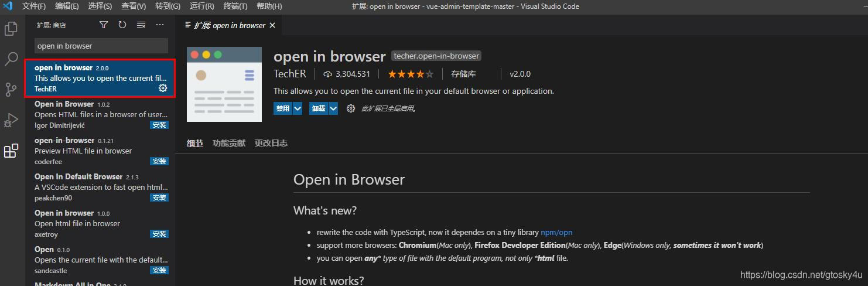The width and height of the screenshot is (868, 286).
Task: Click the techer.open-in-browser identifier badge
Action: pos(436,56)
